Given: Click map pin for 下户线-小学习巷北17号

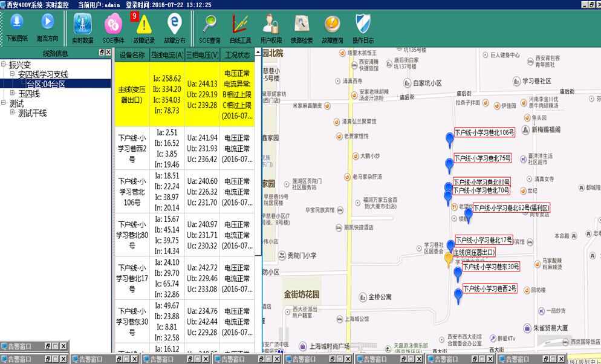Looking at the screenshot, I should pos(451,244).
